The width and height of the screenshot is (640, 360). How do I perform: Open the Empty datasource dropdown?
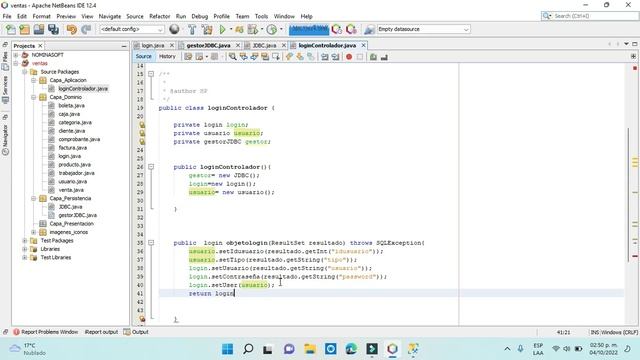point(423,29)
